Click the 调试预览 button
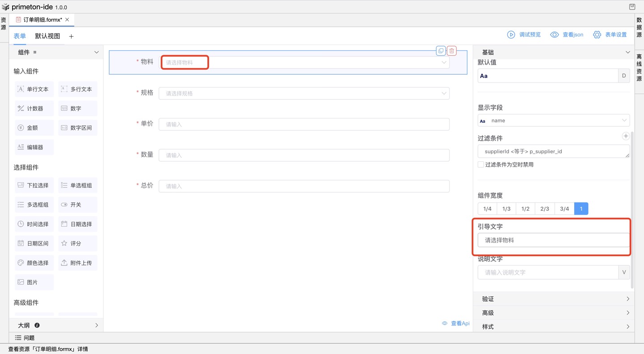 [524, 35]
